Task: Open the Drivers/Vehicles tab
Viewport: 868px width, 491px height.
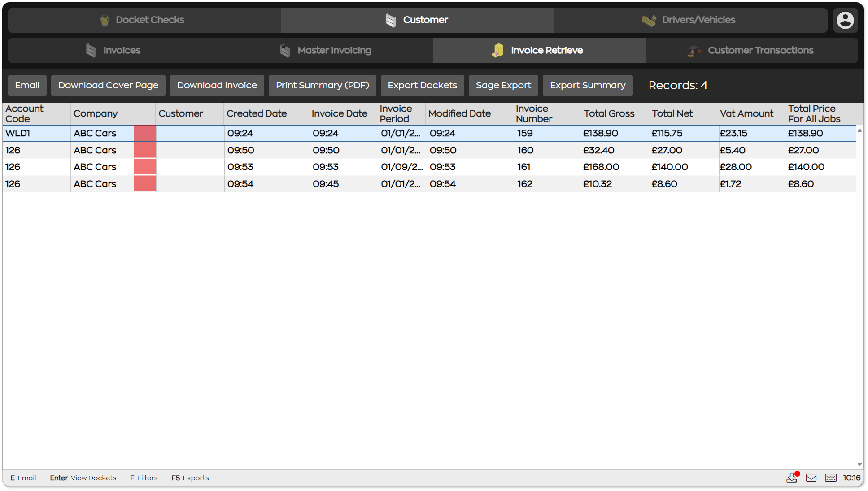Action: pyautogui.click(x=691, y=20)
